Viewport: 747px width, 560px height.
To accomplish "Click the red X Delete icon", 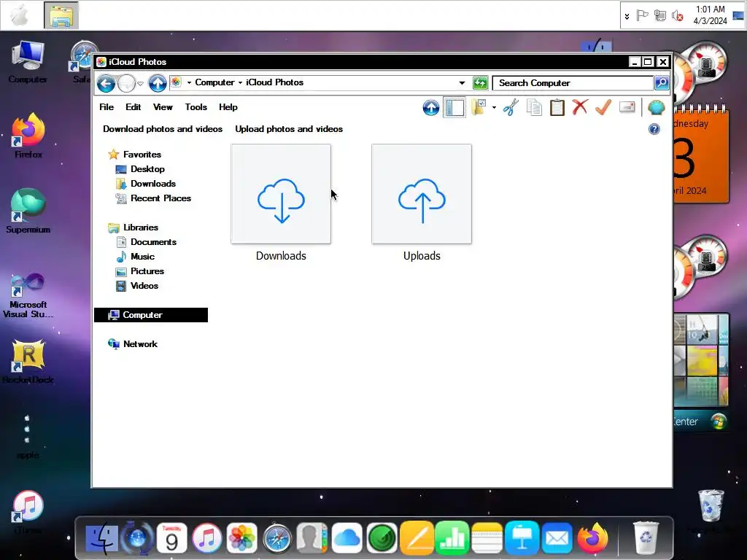I will pyautogui.click(x=580, y=107).
